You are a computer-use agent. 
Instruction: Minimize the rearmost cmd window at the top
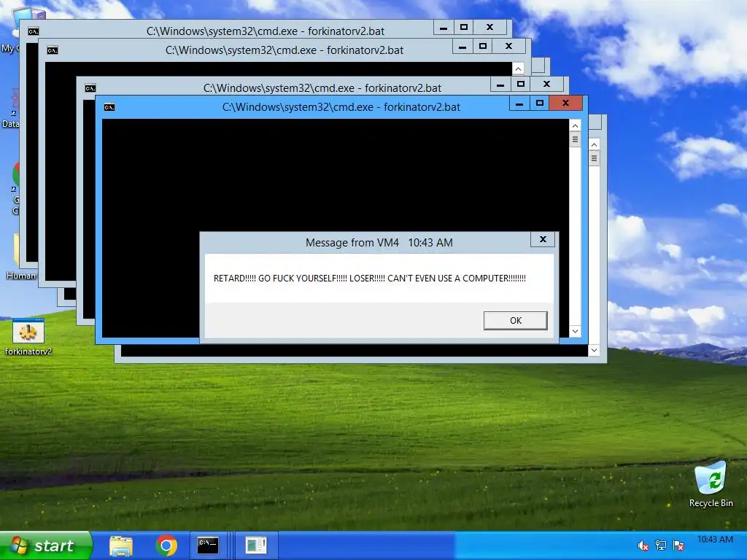pos(444,28)
